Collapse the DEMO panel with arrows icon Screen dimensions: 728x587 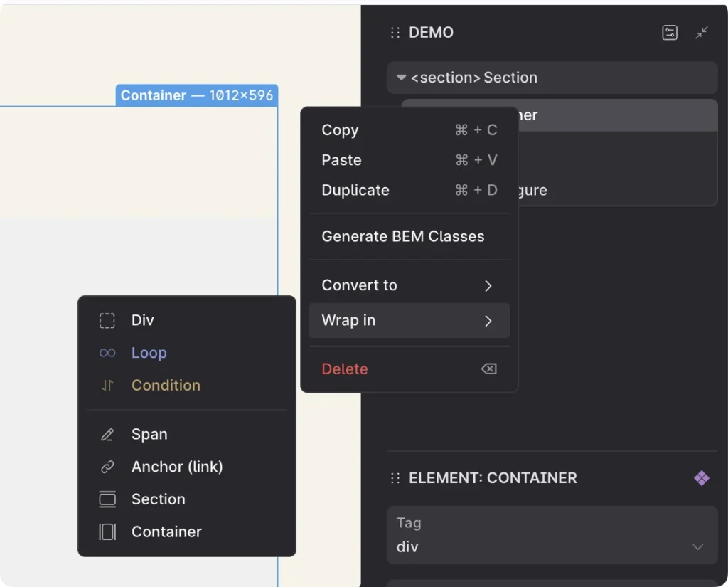click(702, 33)
